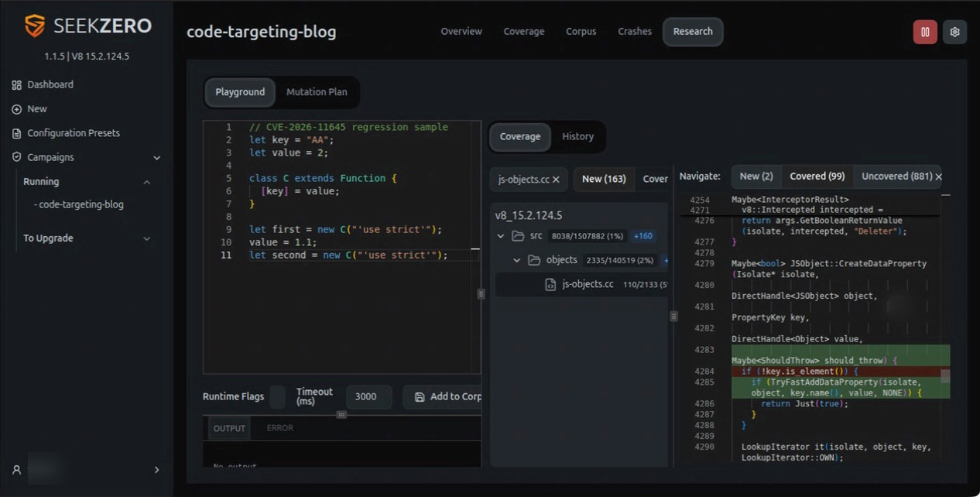Click the SeekZero logo icon
The width and height of the screenshot is (980, 497).
point(35,26)
